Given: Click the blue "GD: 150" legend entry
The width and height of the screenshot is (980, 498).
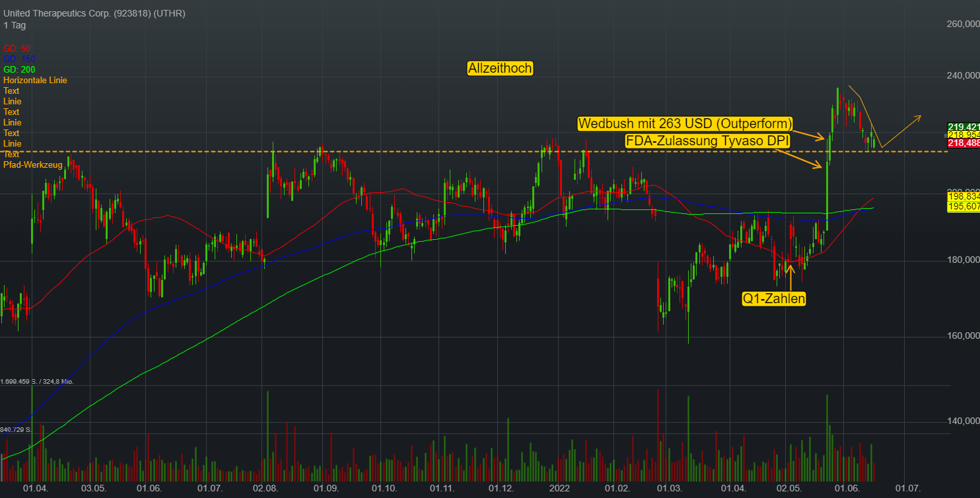Looking at the screenshot, I should point(19,59).
